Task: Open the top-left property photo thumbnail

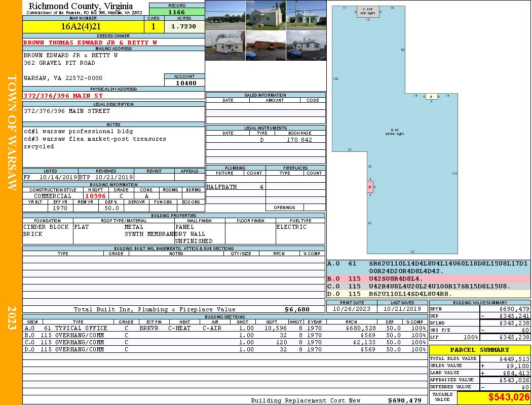Action: (225, 15)
